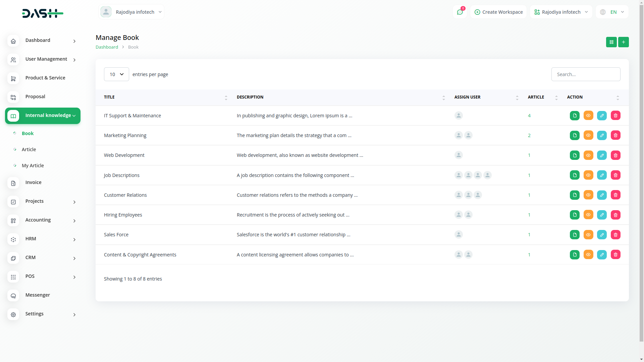View the Job Descriptions book with eye icon

pyautogui.click(x=588, y=175)
